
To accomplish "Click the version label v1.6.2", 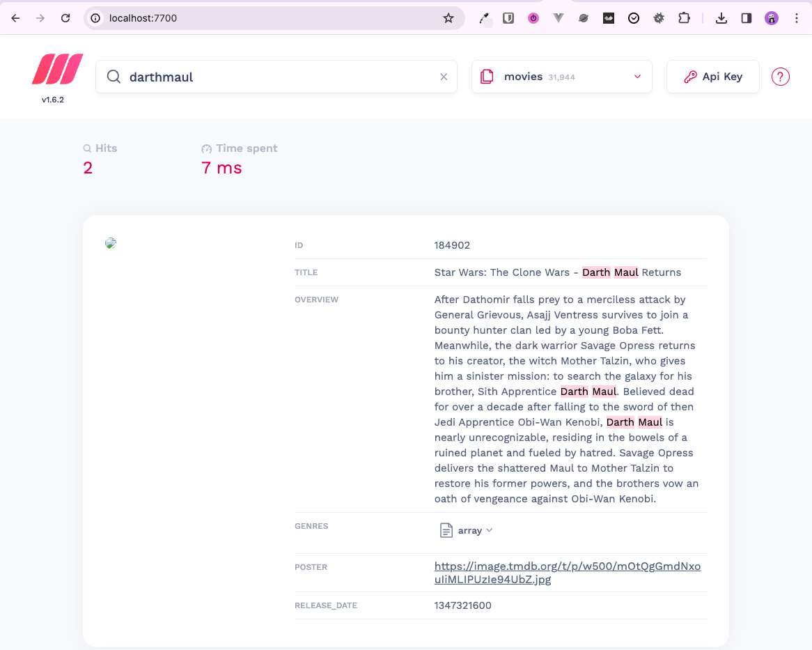I will pyautogui.click(x=53, y=100).
